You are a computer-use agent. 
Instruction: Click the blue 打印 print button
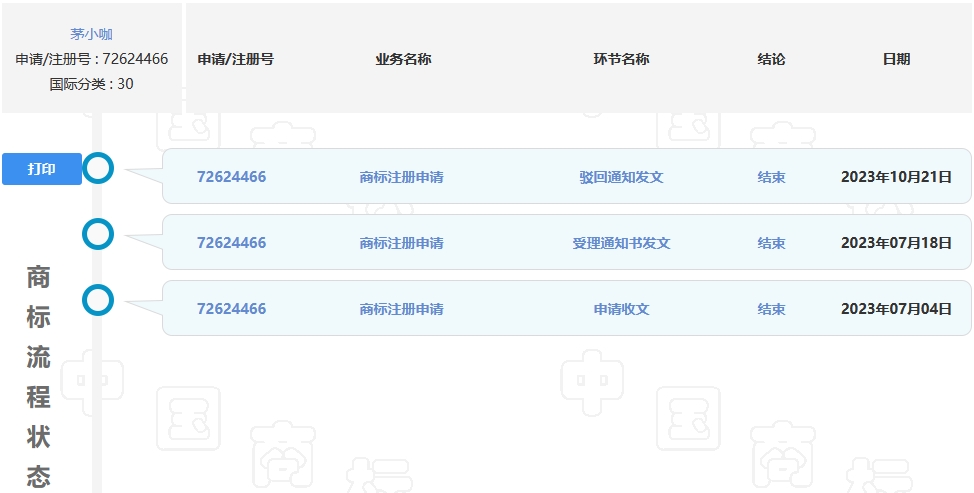click(x=42, y=169)
